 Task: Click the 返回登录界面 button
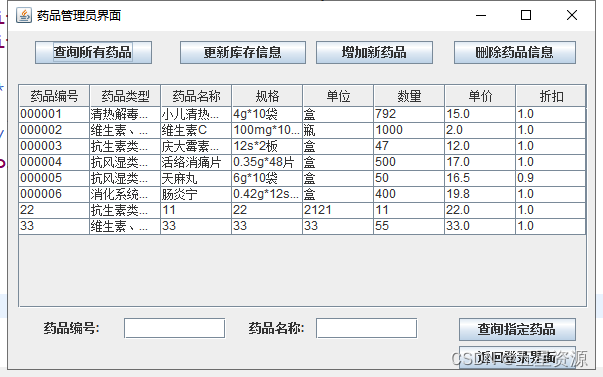[x=517, y=357]
